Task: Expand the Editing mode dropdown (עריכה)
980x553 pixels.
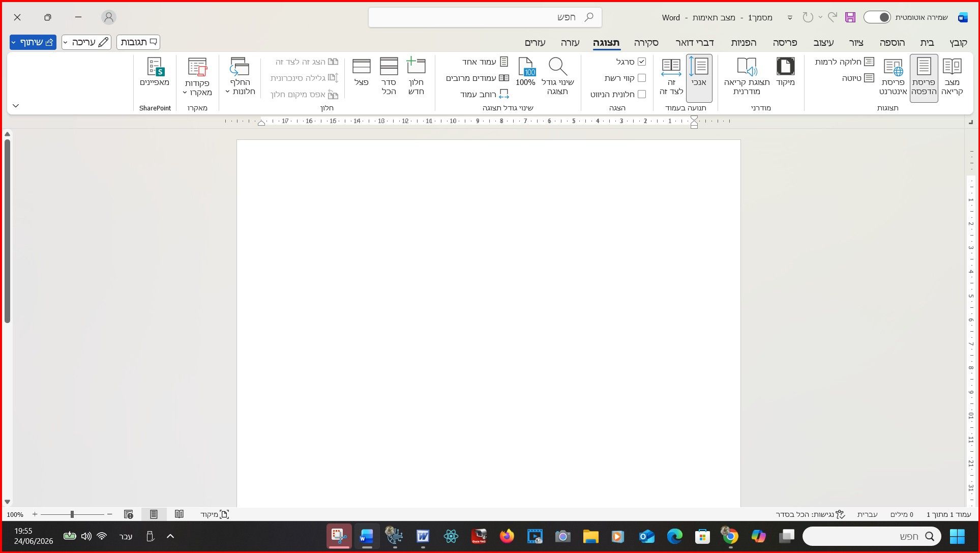Action: coord(86,42)
